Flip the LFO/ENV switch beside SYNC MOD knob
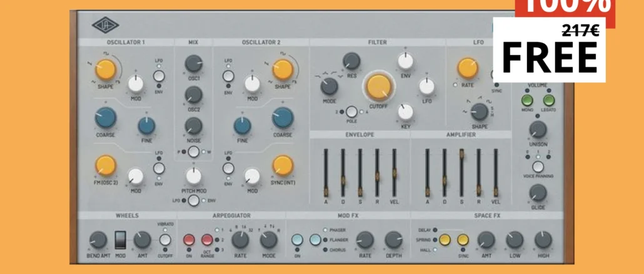Image resolution: width=644 pixels, height=274 pixels. click(228, 168)
